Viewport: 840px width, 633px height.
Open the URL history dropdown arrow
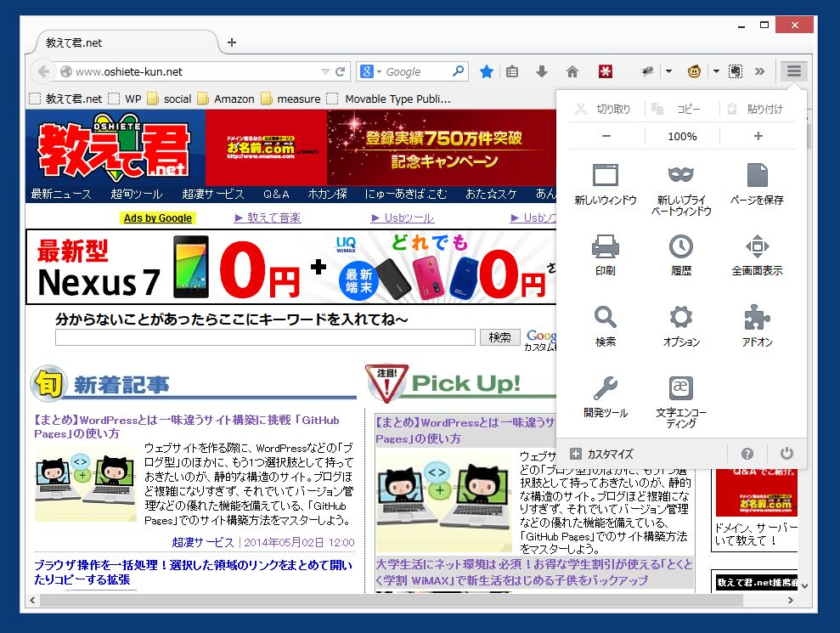325,71
